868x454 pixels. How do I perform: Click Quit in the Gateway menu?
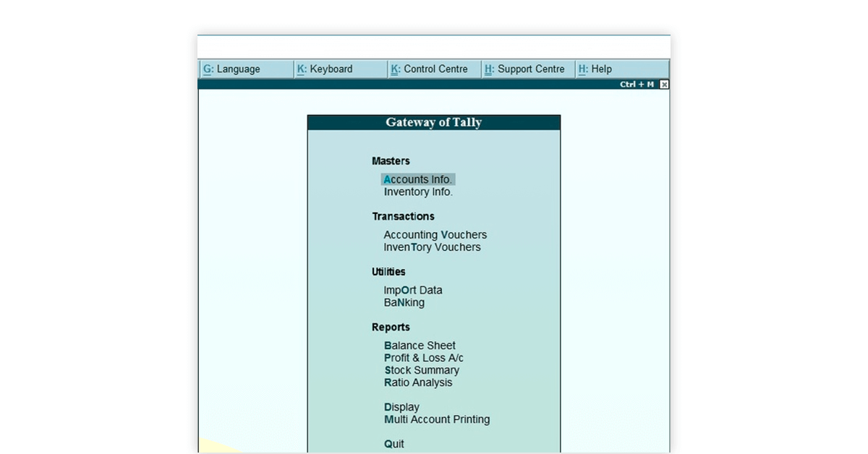pos(394,444)
